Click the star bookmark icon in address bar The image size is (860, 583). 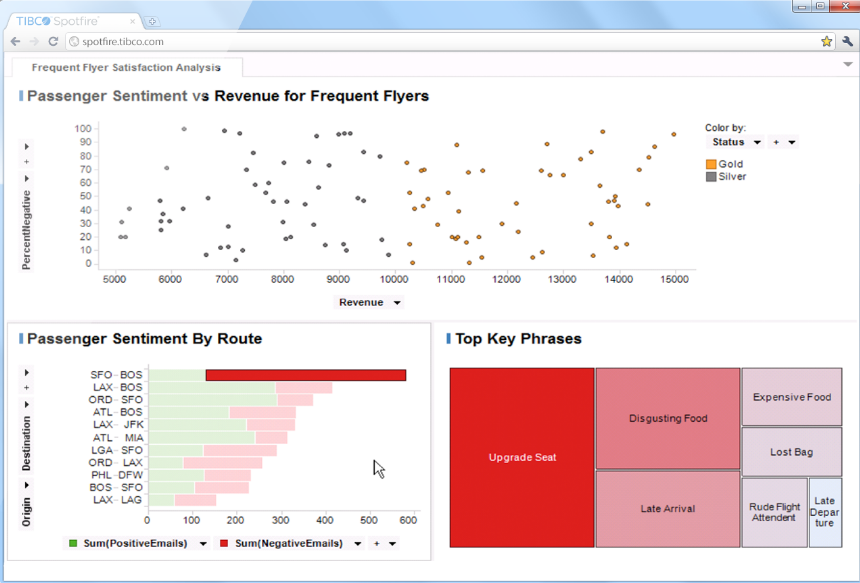click(x=826, y=42)
